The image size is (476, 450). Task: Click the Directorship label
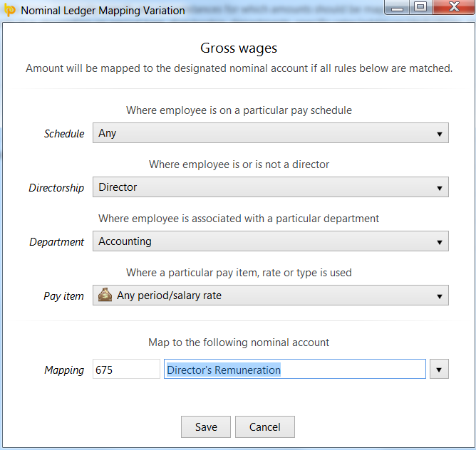coord(56,188)
